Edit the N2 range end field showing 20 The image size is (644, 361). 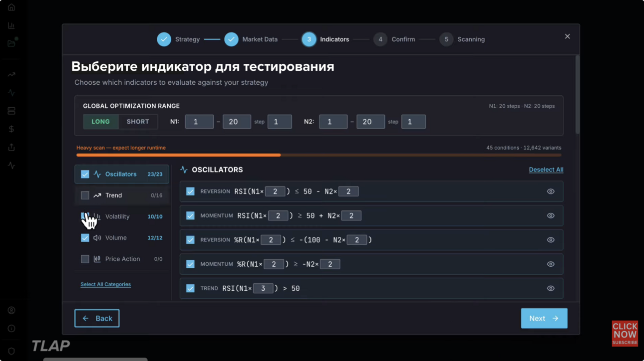point(370,122)
